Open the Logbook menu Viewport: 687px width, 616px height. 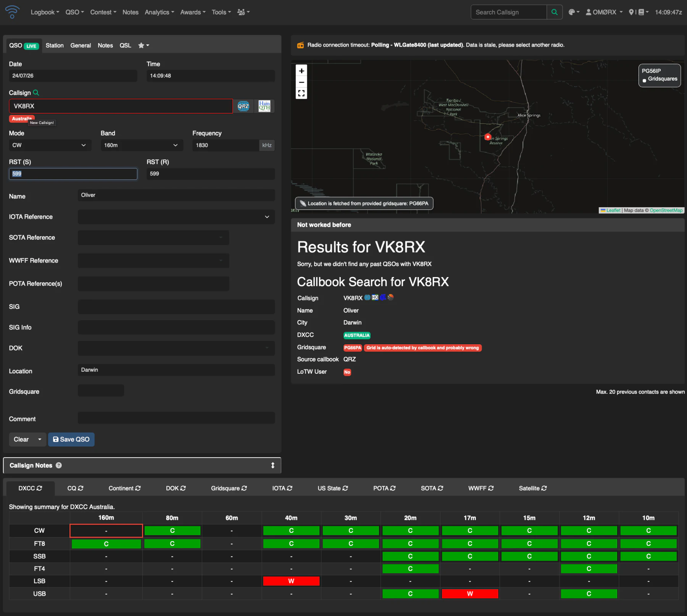(x=45, y=12)
